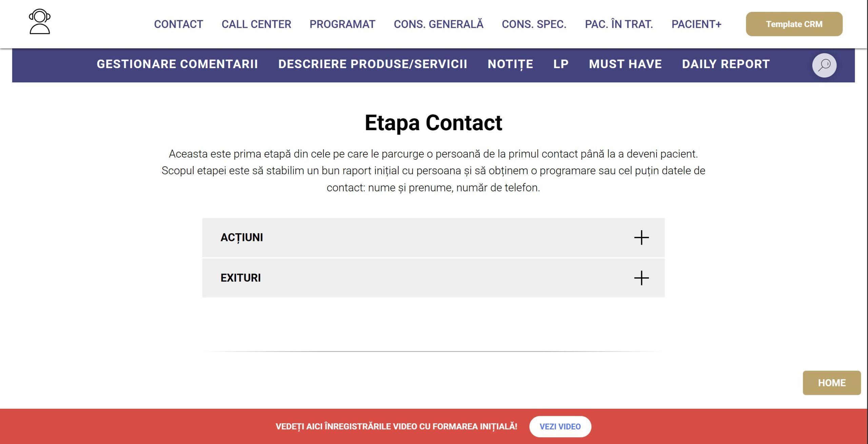
Task: Expand the EXITURI accordion section
Action: click(x=433, y=278)
